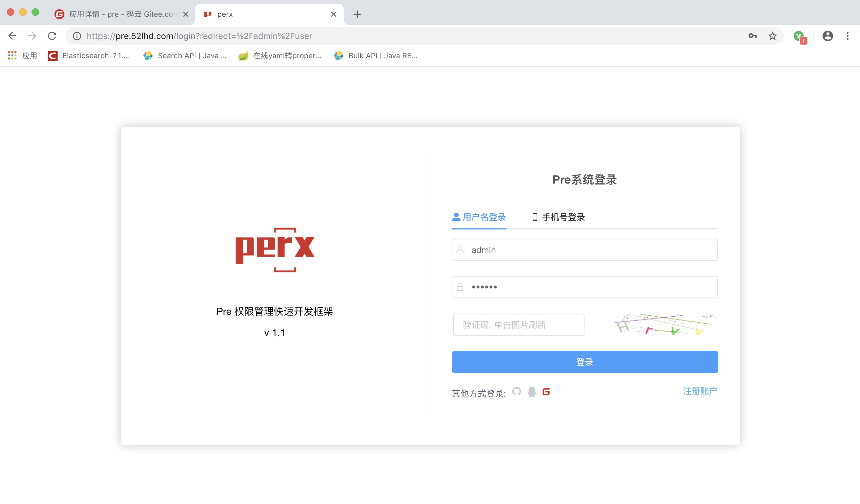860x504 pixels.
Task: Sign in with the Gitee icon
Action: point(546,391)
